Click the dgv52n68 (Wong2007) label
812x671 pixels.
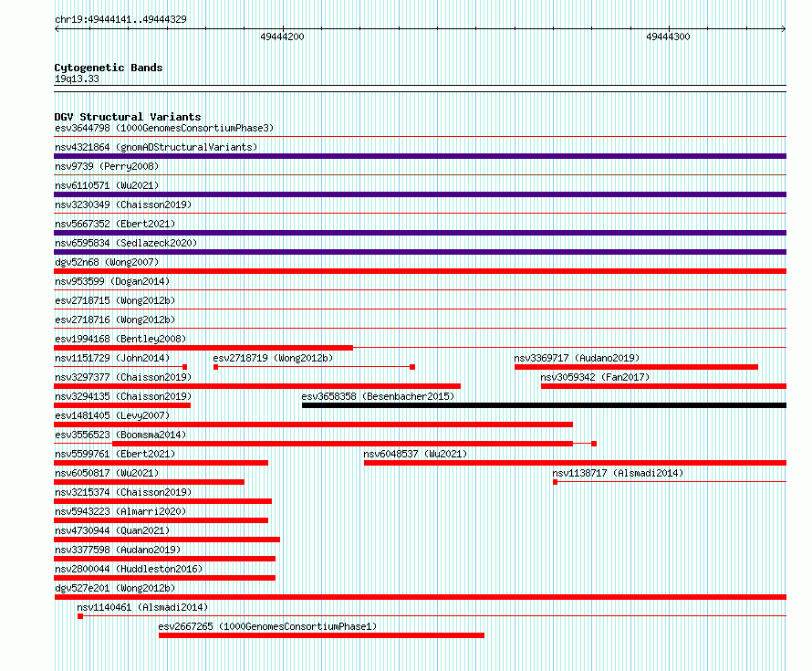(x=107, y=262)
